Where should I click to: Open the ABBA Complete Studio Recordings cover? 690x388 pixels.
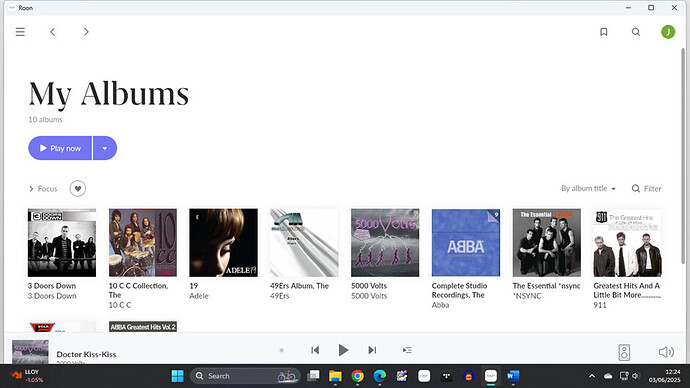[466, 243]
